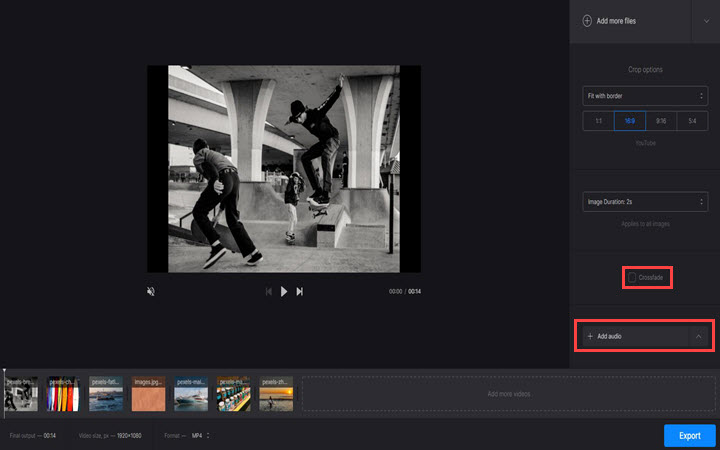The image size is (720, 450).
Task: Pick the 16:9 aspect ratio option
Action: (629, 120)
